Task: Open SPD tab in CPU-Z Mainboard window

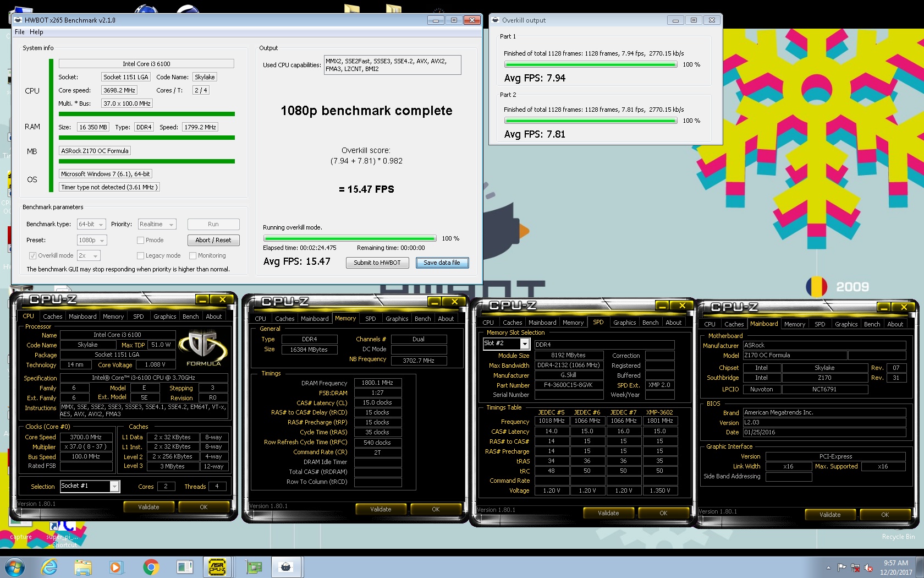Action: [x=820, y=324]
